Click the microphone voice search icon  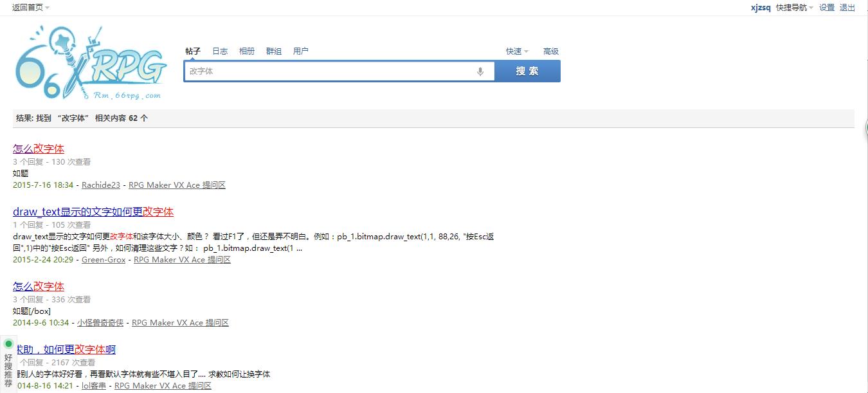pyautogui.click(x=480, y=71)
